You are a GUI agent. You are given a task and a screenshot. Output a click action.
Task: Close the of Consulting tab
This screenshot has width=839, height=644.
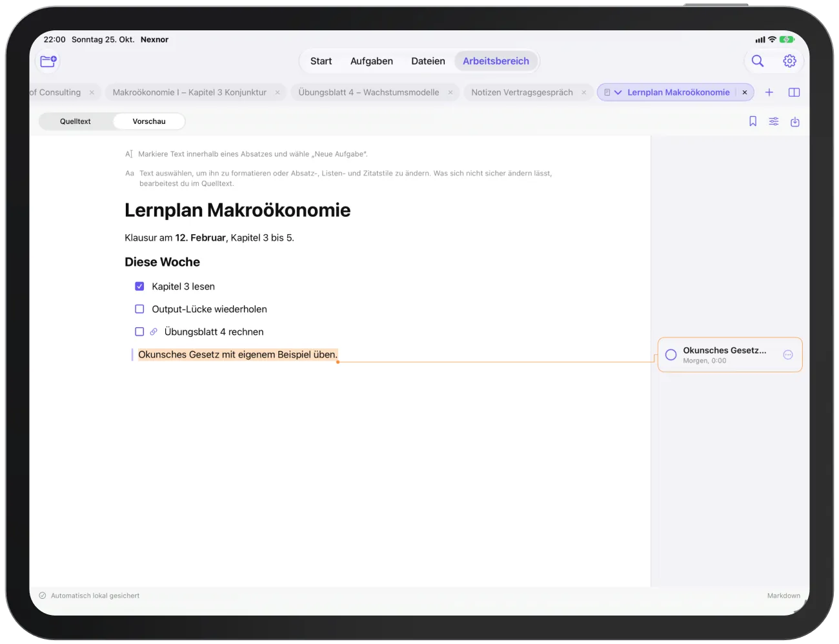pyautogui.click(x=92, y=92)
